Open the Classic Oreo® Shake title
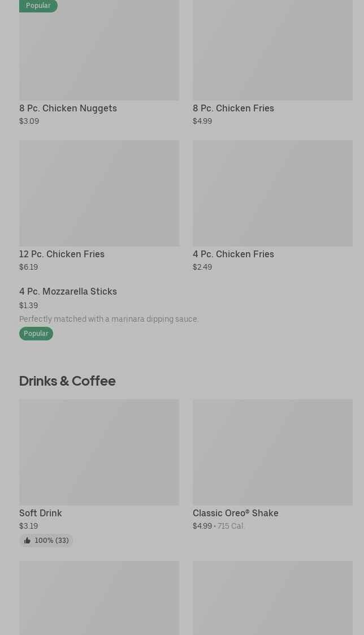This screenshot has width=364, height=635. pos(235,513)
